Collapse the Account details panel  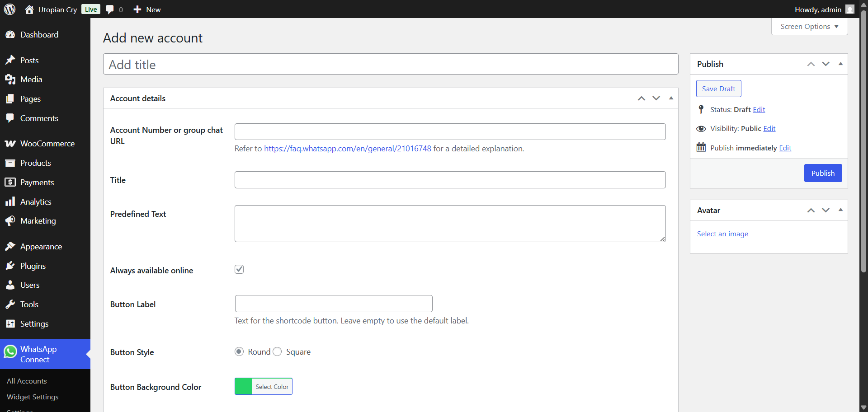pyautogui.click(x=671, y=98)
